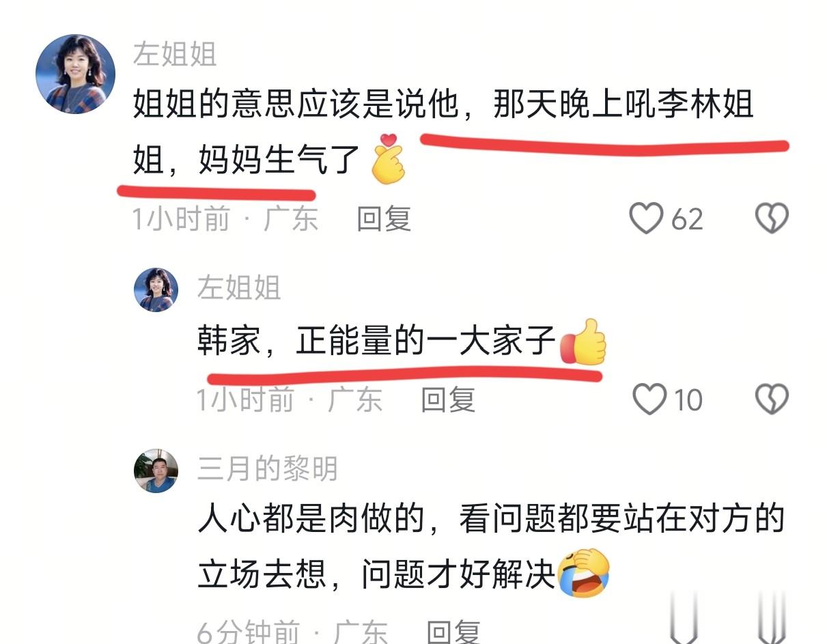Screen dimensions: 827x644
Task: Tap the finger-heart emoji in first comment
Action: point(388,158)
